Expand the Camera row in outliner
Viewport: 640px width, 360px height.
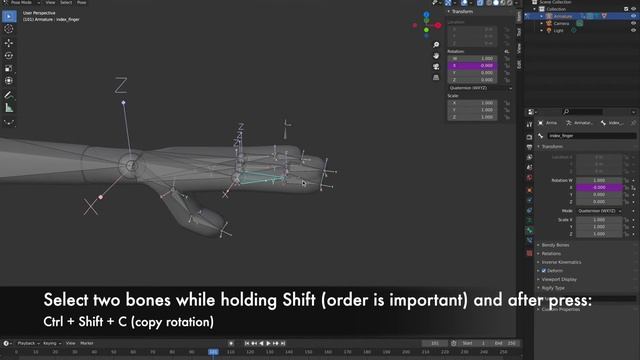542,24
